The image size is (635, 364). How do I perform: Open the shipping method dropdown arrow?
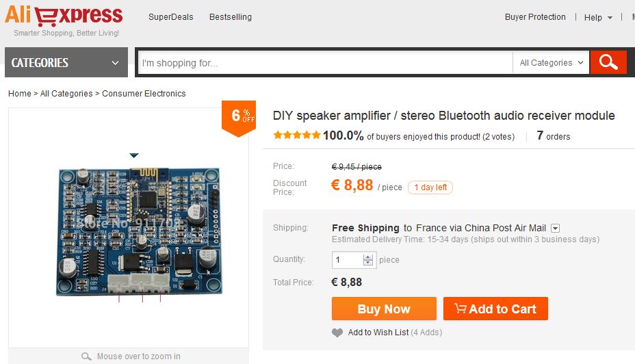[556, 229]
